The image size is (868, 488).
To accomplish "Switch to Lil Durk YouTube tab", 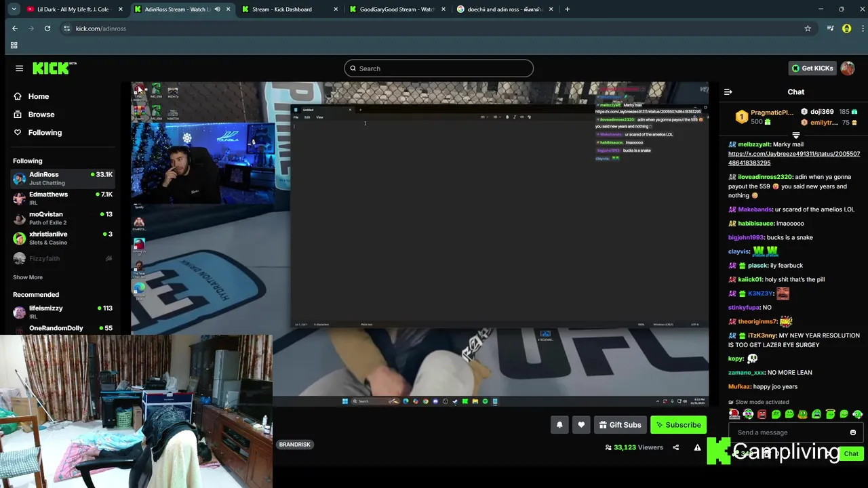I will (73, 9).
